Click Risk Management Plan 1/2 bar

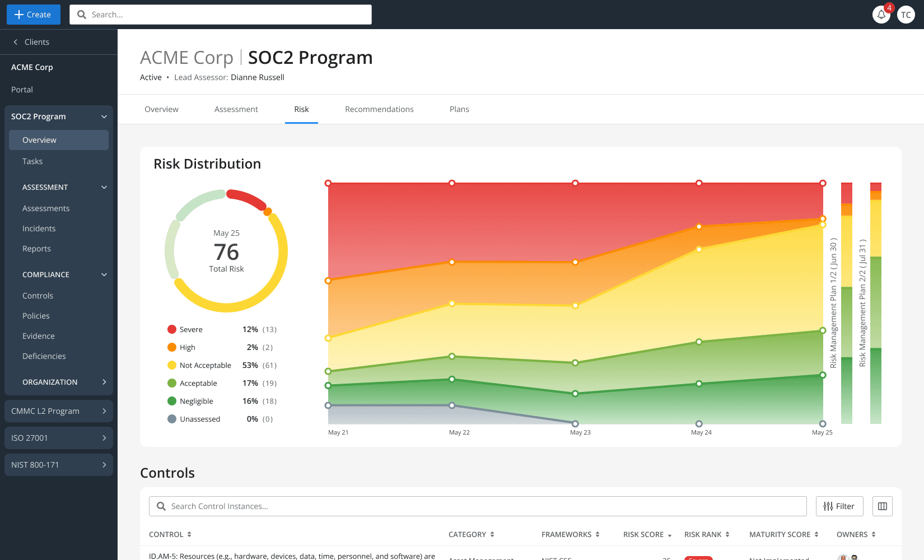(847, 303)
